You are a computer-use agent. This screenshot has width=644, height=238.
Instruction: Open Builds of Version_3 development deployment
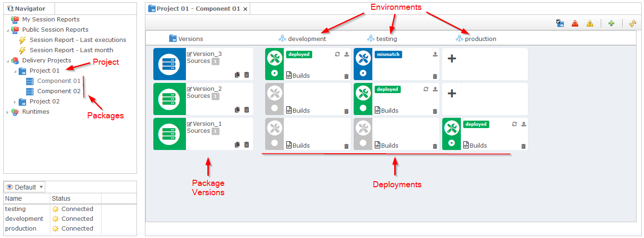tap(298, 75)
